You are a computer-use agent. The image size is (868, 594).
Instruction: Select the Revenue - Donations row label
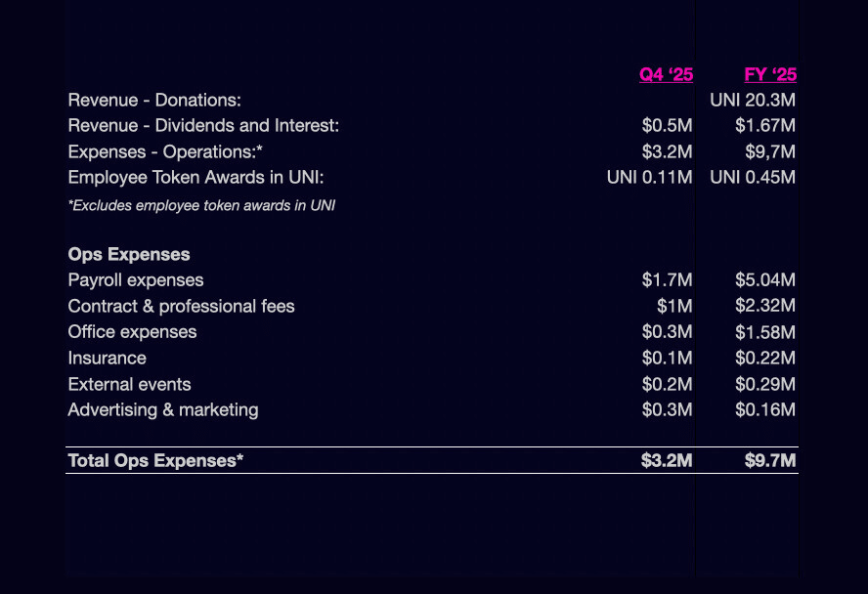tap(154, 100)
